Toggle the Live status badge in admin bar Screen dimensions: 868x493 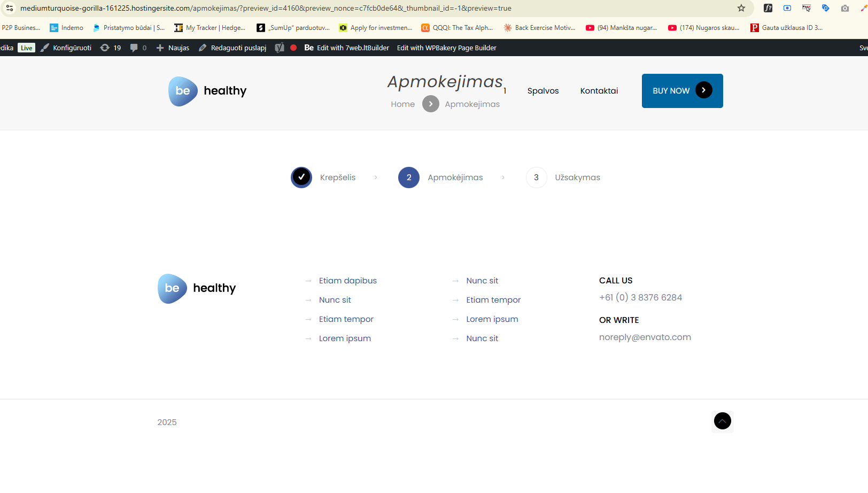coord(26,48)
